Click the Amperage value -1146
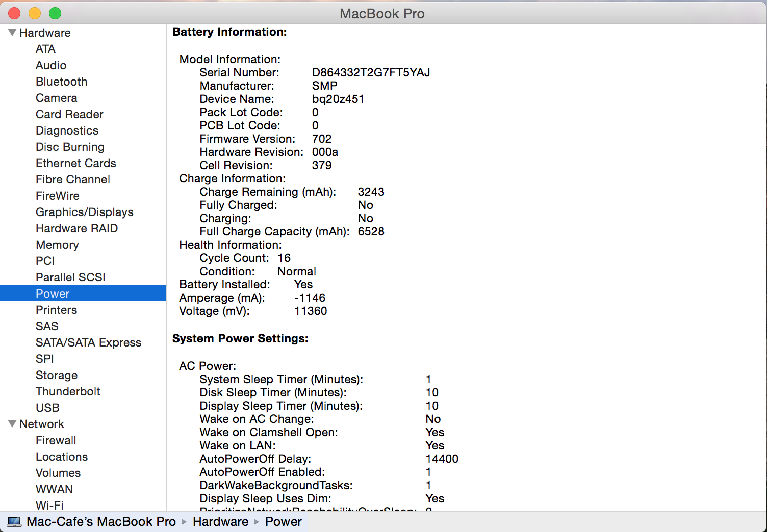The height and width of the screenshot is (532, 767). (310, 298)
